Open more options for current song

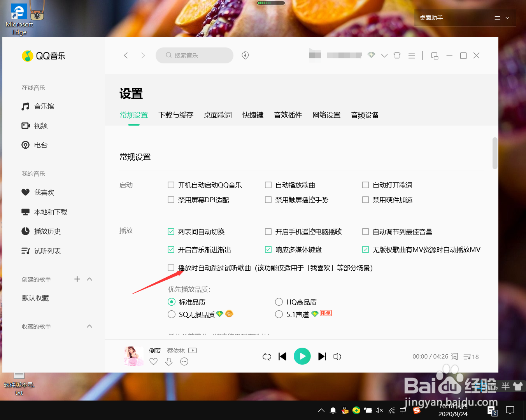point(184,362)
